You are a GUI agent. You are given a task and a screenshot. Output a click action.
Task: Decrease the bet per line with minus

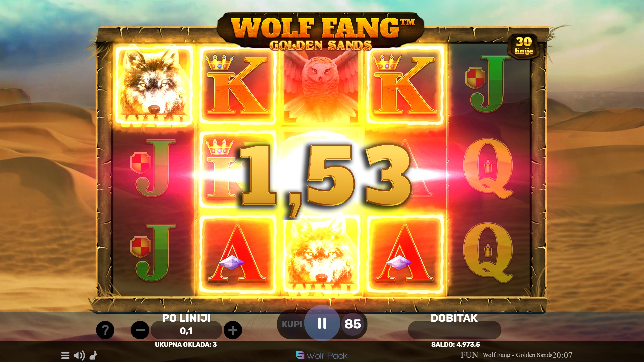(x=140, y=330)
